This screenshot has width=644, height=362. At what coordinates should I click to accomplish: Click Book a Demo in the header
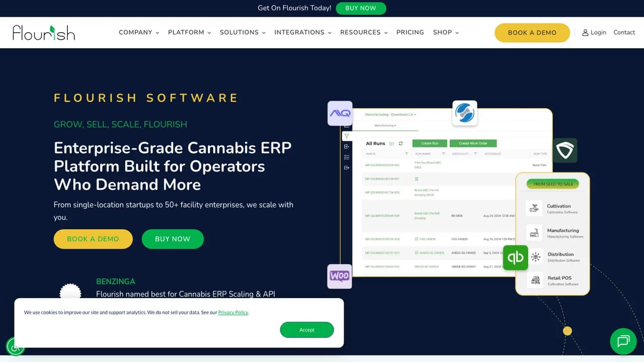coord(532,33)
